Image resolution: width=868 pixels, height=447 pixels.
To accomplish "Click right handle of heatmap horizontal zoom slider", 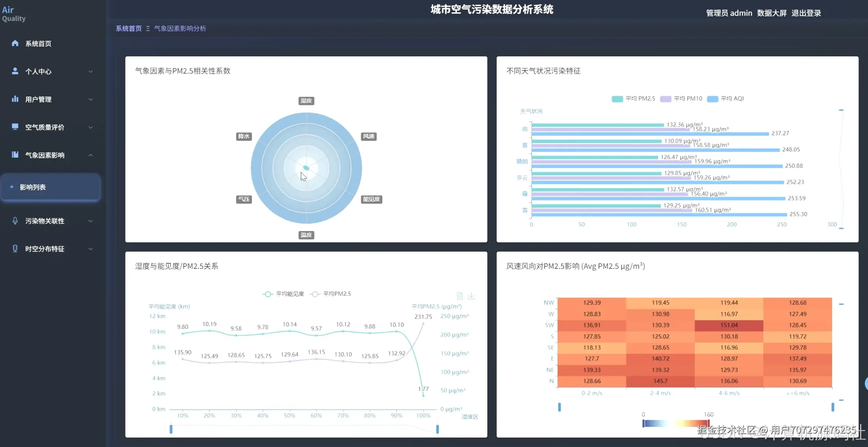I will [x=832, y=407].
